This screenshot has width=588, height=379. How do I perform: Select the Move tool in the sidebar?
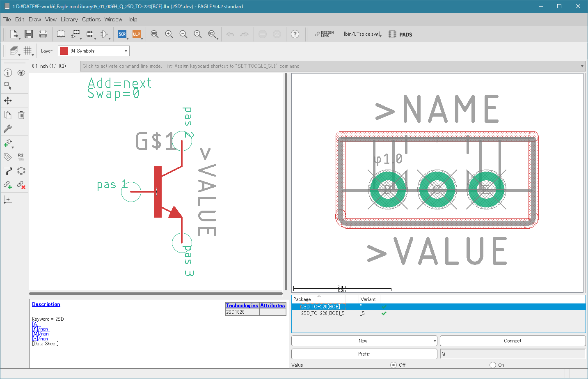tap(8, 101)
